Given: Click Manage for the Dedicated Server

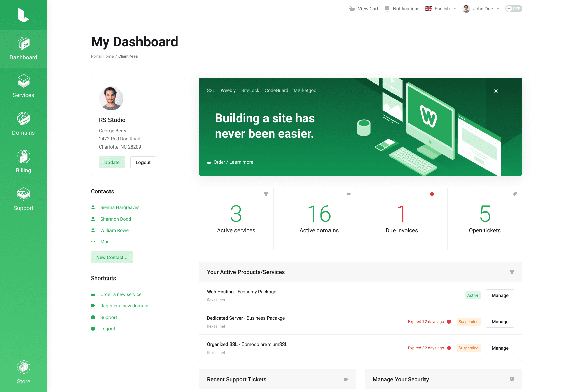Looking at the screenshot, I should pos(500,321).
